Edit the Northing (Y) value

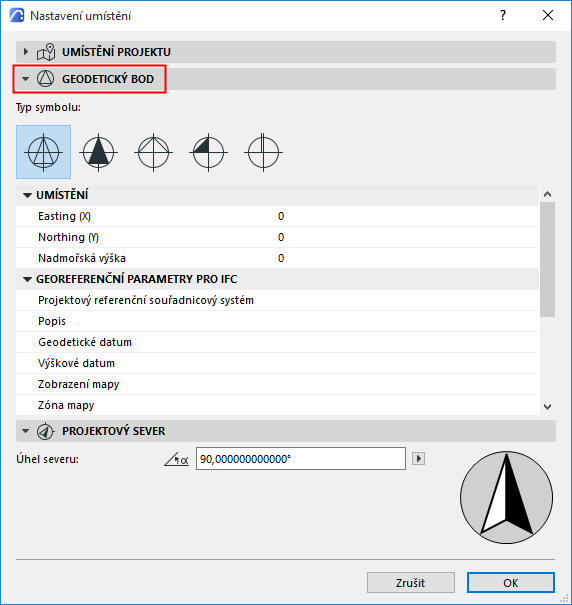pyautogui.click(x=281, y=237)
